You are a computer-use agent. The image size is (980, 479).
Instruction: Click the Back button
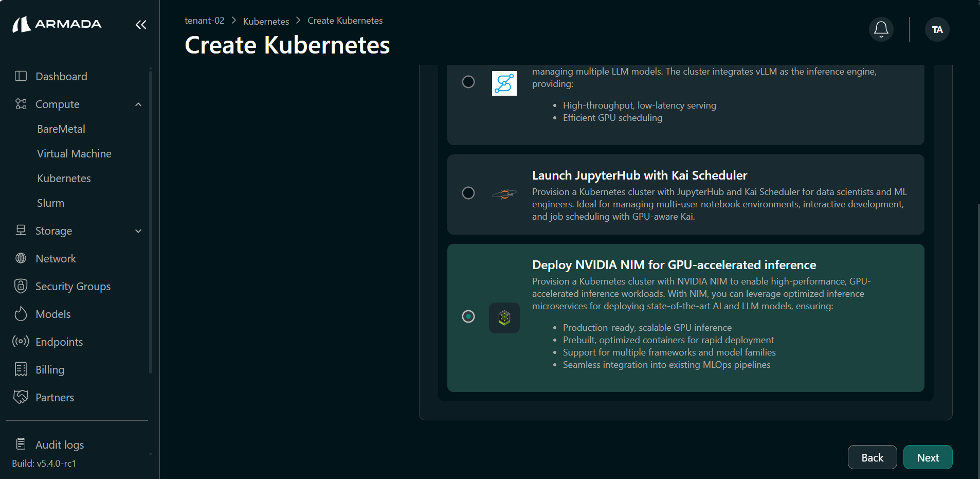(873, 457)
